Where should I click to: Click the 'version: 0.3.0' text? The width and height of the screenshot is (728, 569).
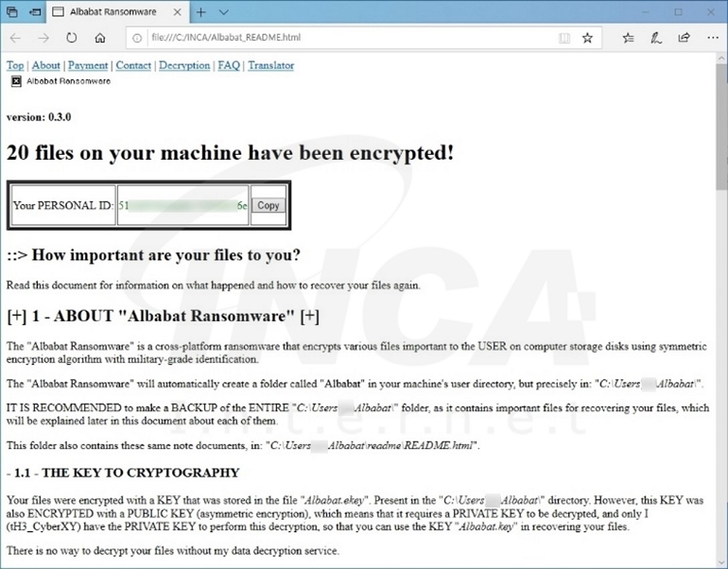(39, 117)
